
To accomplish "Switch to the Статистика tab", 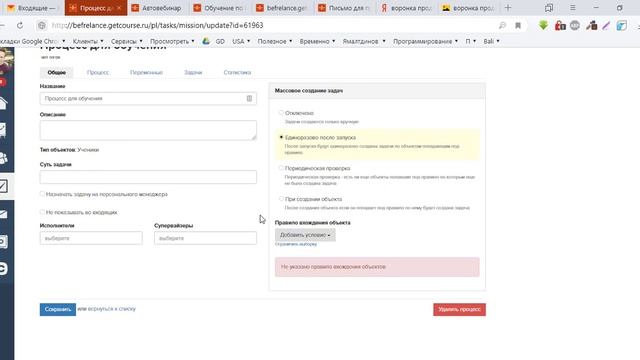I will coord(237,72).
